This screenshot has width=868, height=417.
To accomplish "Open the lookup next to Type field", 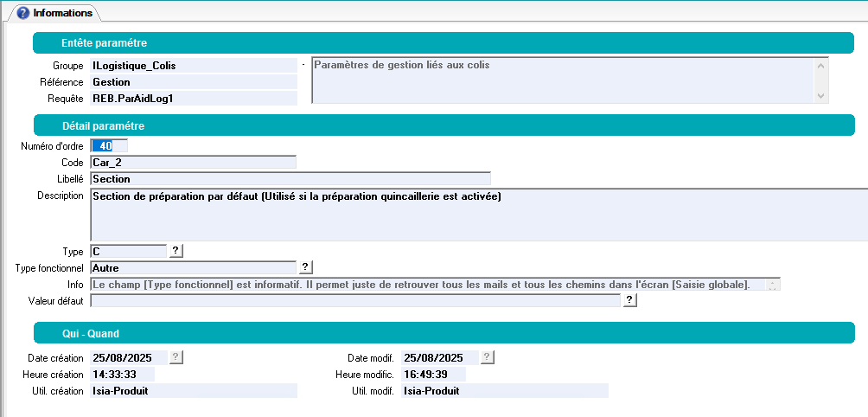I will click(176, 251).
